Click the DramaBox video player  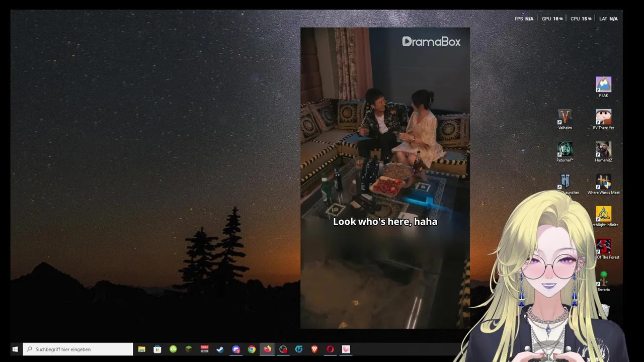tap(385, 178)
